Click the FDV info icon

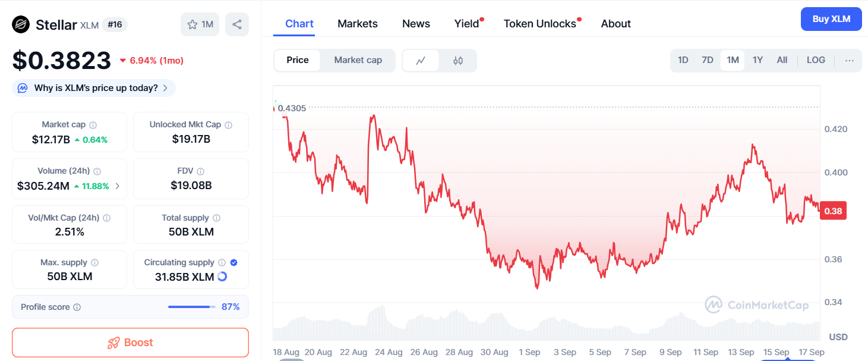200,171
